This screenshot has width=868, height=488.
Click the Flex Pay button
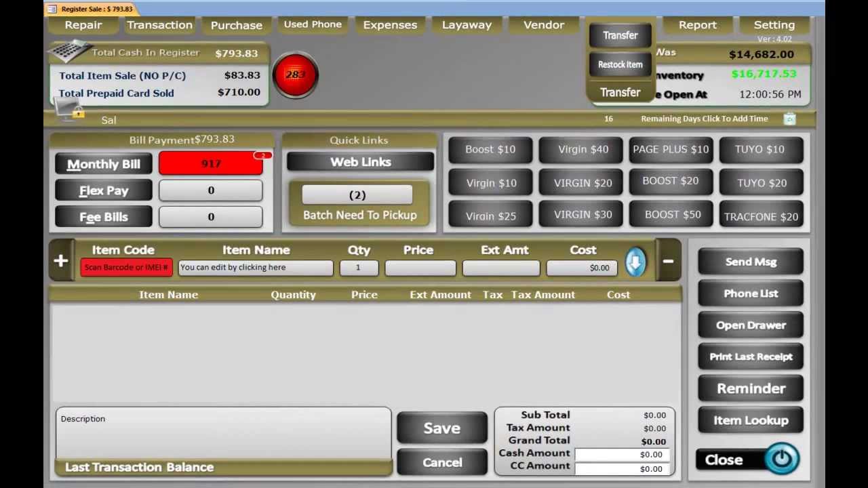(x=104, y=190)
